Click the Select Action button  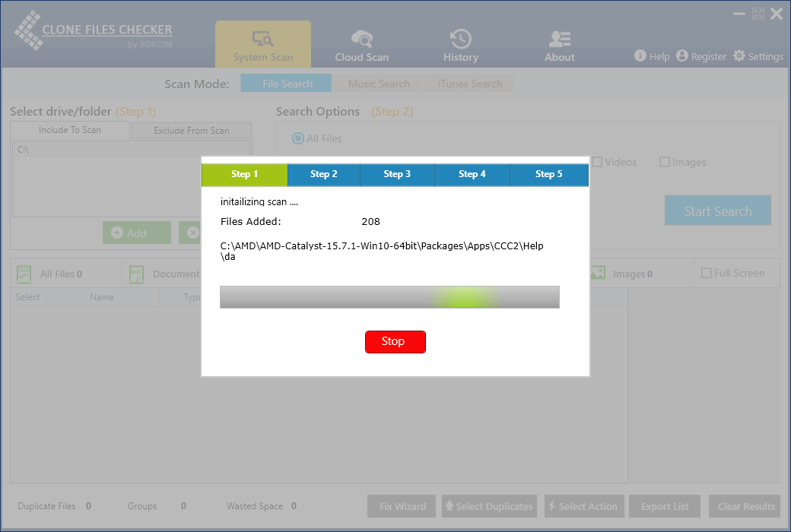click(584, 505)
